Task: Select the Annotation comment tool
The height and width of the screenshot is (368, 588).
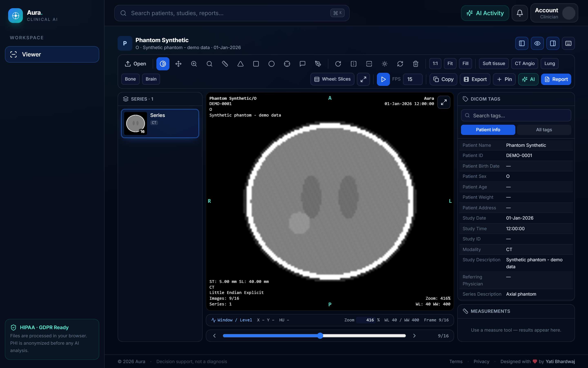Action: [303, 64]
